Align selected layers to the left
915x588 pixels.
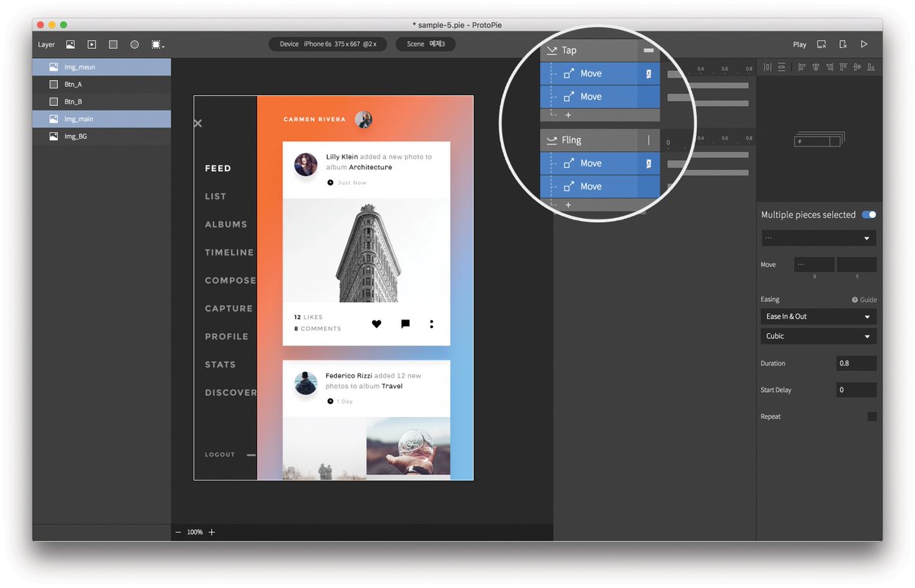[x=802, y=67]
